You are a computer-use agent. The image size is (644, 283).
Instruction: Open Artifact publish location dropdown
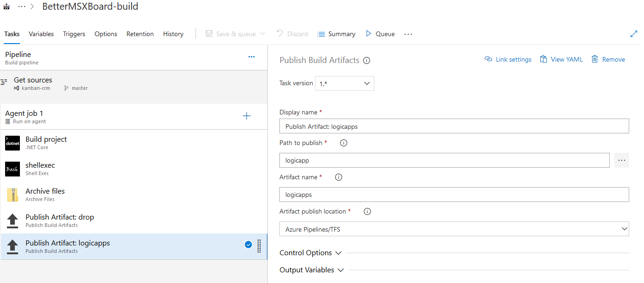454,229
